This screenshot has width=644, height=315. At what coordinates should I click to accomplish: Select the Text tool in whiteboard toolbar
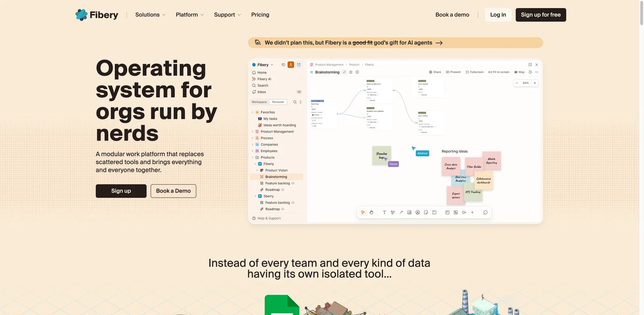coord(384,212)
